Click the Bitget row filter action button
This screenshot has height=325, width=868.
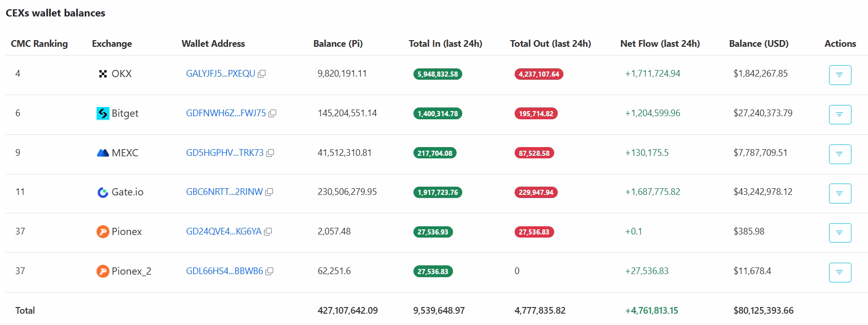[x=840, y=115]
